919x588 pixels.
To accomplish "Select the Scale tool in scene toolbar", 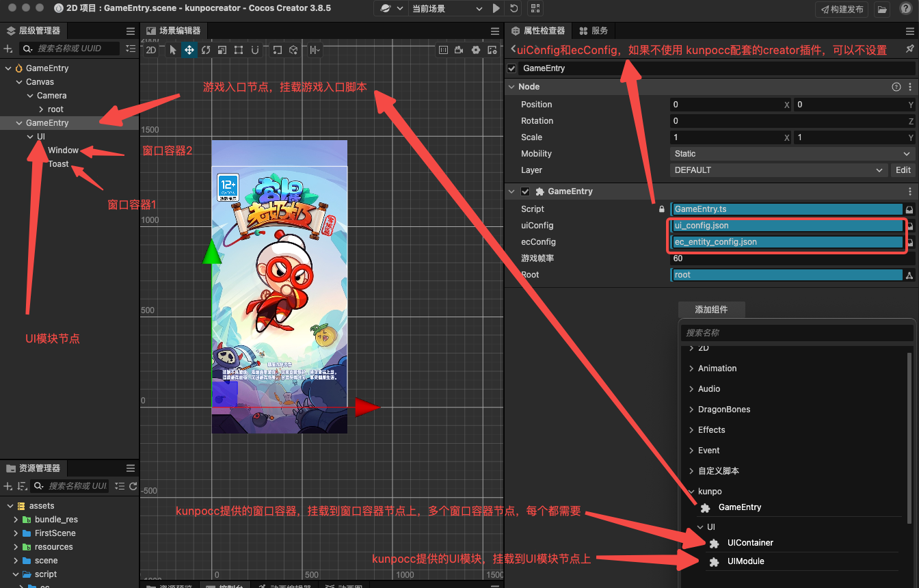I will 222,50.
